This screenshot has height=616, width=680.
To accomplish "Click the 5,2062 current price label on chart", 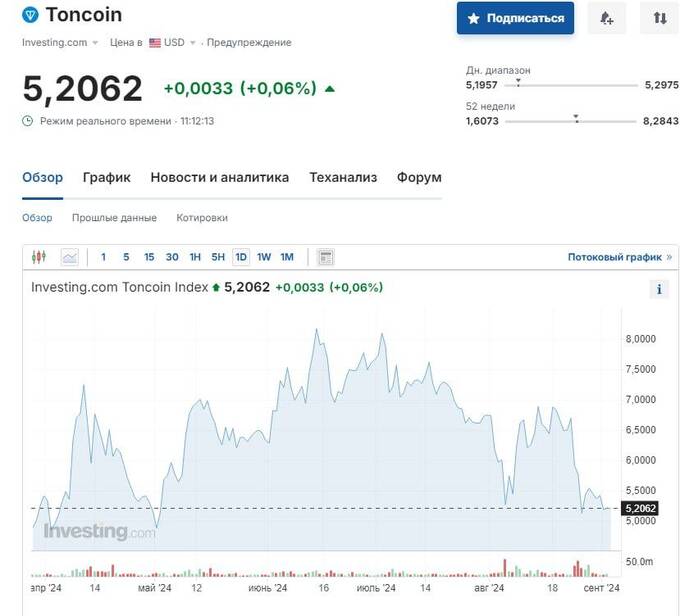I will coord(640,508).
